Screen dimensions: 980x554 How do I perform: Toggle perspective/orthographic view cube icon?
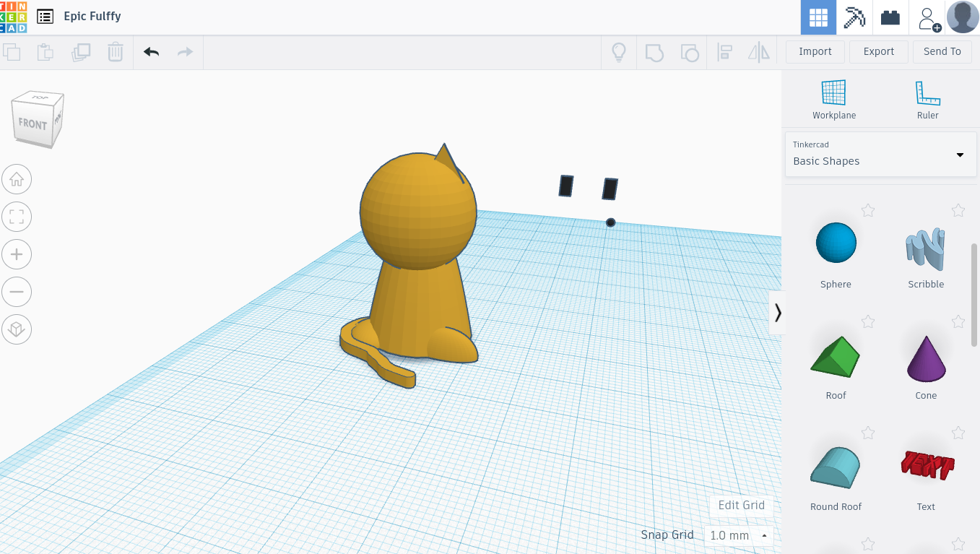point(17,329)
